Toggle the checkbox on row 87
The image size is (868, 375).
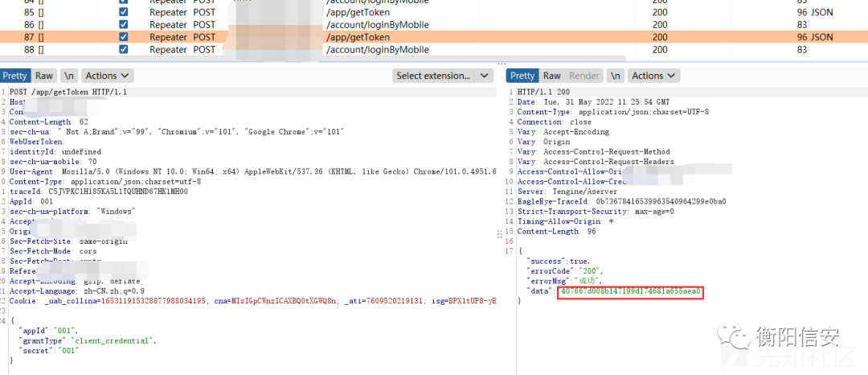click(x=123, y=37)
